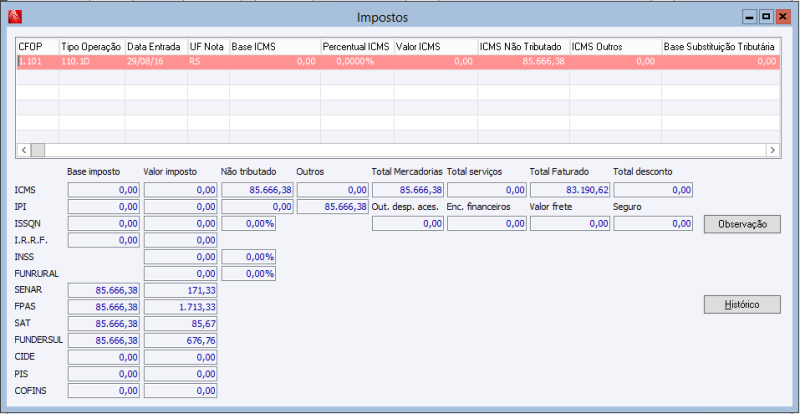
Task: Select the 110.1D operation type cell
Action: click(92, 61)
